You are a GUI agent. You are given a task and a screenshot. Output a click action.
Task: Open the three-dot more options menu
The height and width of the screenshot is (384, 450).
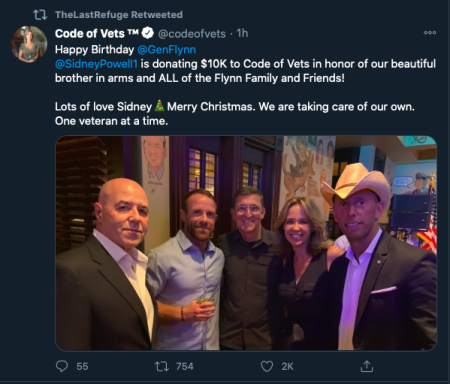click(x=430, y=33)
